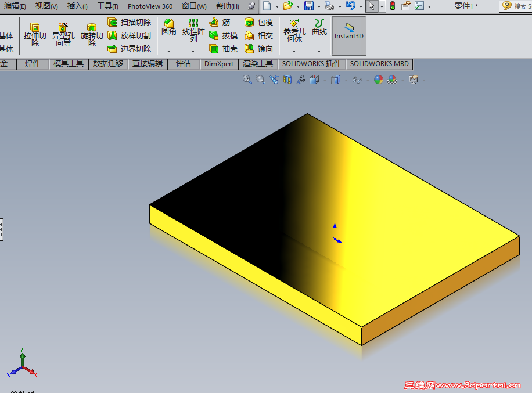
Task: Switch to the 模具工具 tab
Action: point(69,64)
